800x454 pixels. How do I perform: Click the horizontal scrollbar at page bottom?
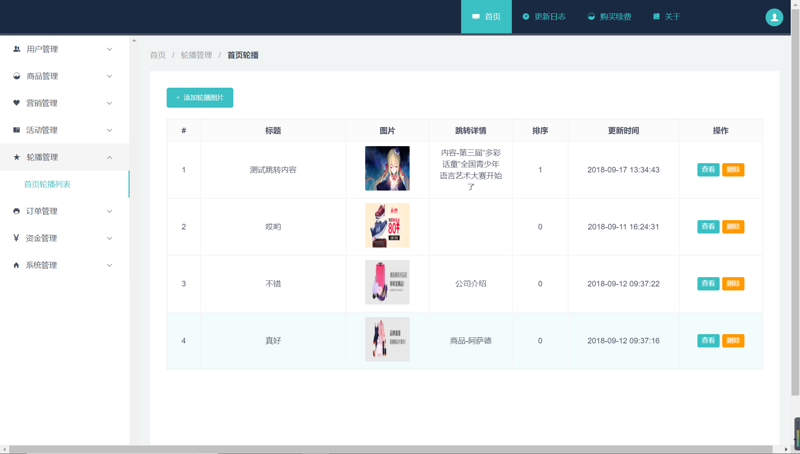pos(393,449)
